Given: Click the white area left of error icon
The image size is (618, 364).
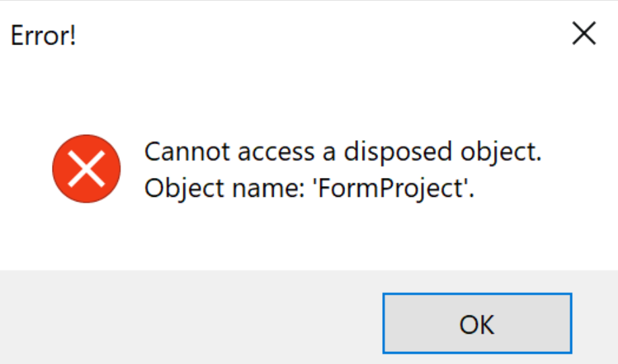Looking at the screenshot, I should tap(26, 169).
